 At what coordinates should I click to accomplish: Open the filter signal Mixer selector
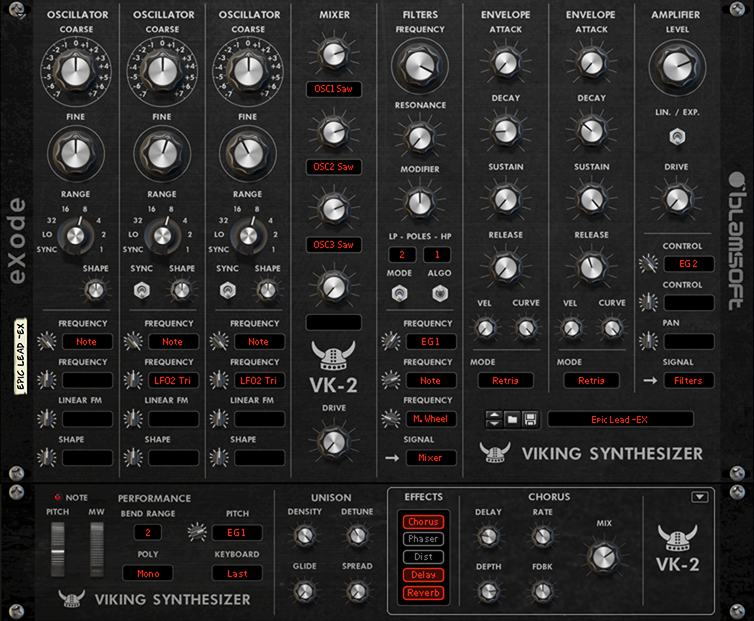[x=430, y=458]
